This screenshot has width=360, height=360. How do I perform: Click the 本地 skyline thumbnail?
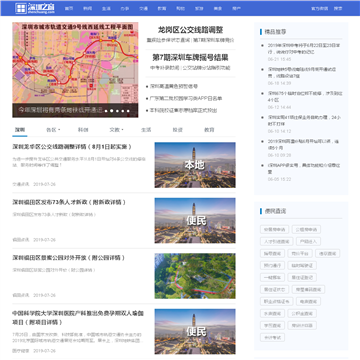195,165
